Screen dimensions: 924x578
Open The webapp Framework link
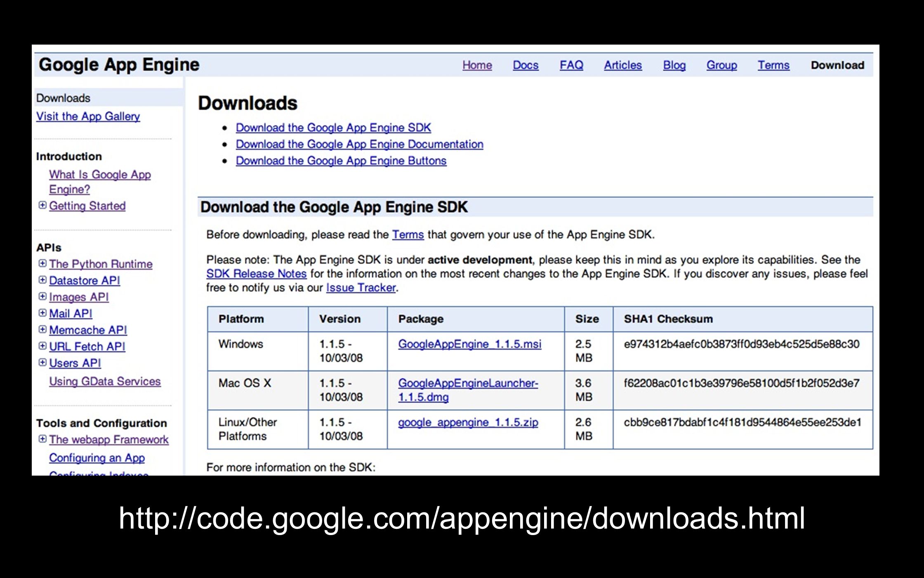109,439
